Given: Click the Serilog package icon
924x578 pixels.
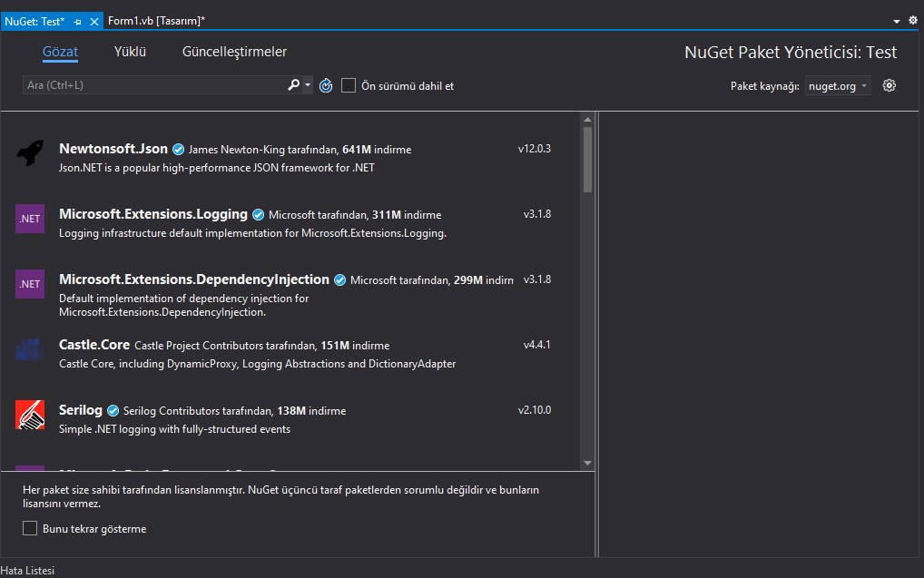Looking at the screenshot, I should [30, 415].
